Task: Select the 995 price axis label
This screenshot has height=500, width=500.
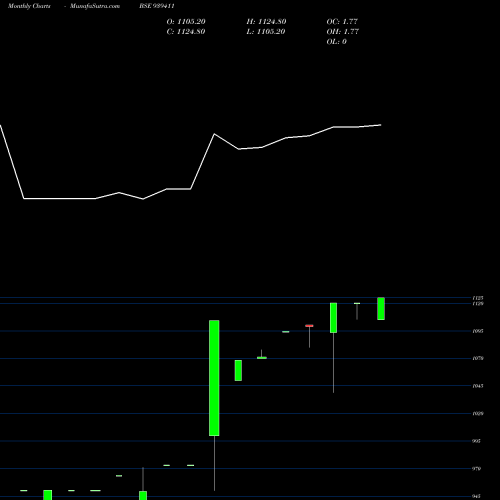Action: (477, 441)
